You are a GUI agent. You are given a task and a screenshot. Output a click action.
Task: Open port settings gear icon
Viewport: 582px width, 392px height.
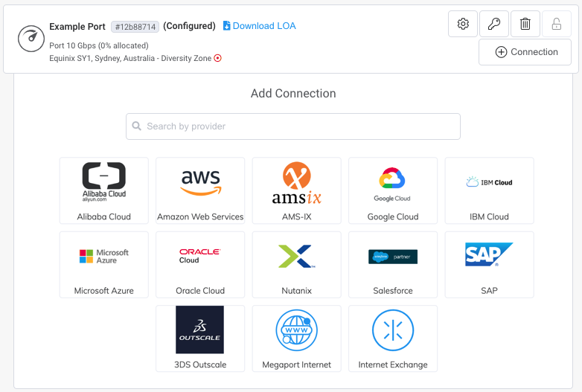463,24
